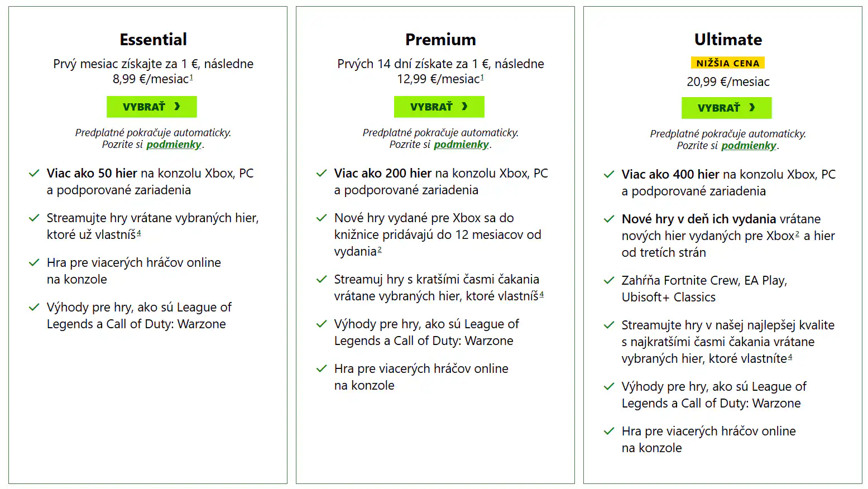
Task: Click the yellow NIŽŠIA CENA badge
Action: (727, 63)
